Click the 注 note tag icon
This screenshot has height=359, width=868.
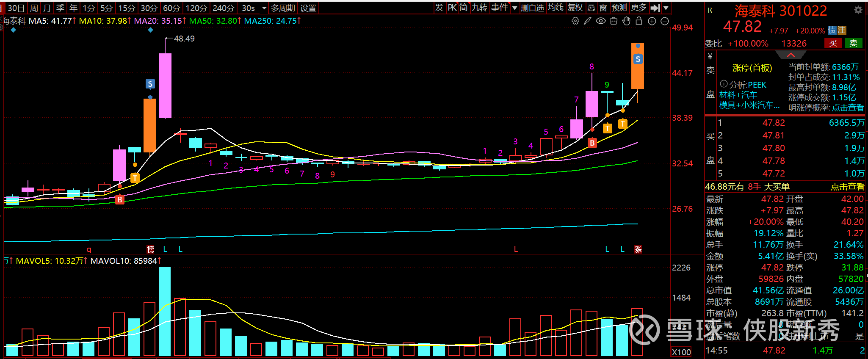point(842,30)
